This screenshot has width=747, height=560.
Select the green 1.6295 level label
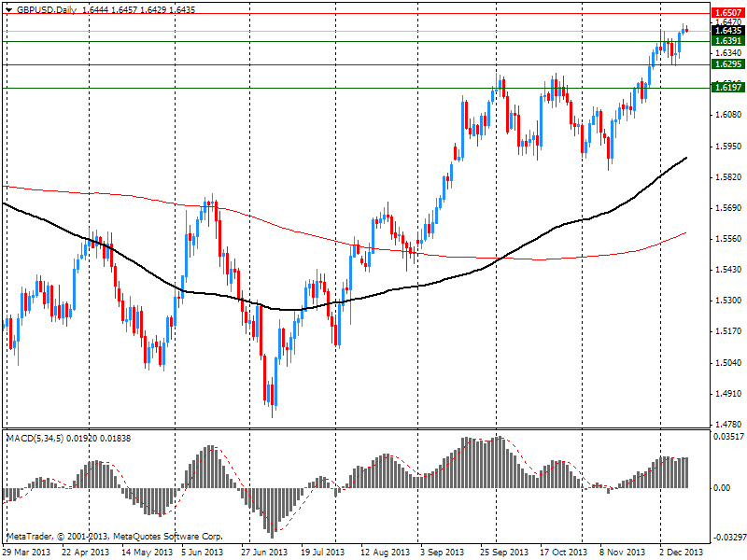click(x=727, y=64)
